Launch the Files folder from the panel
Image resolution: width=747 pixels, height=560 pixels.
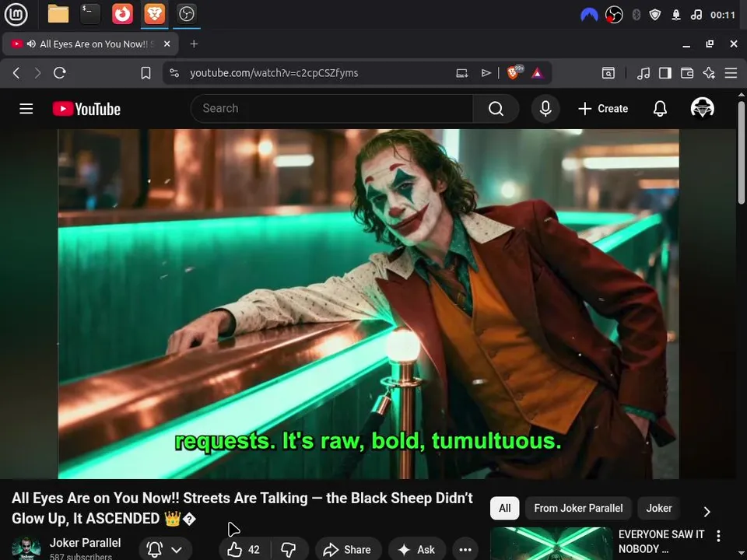[x=58, y=14]
